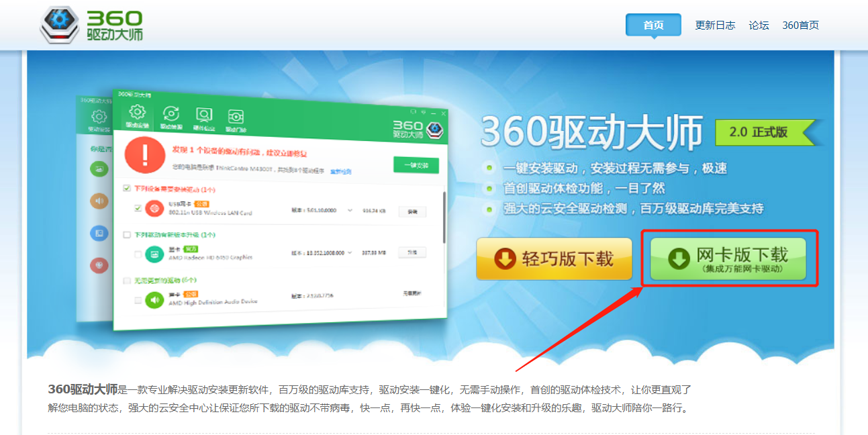Toggle the 下列驱动有新版本升级 (1个) checkbox
This screenshot has width=868, height=435.
point(127,235)
